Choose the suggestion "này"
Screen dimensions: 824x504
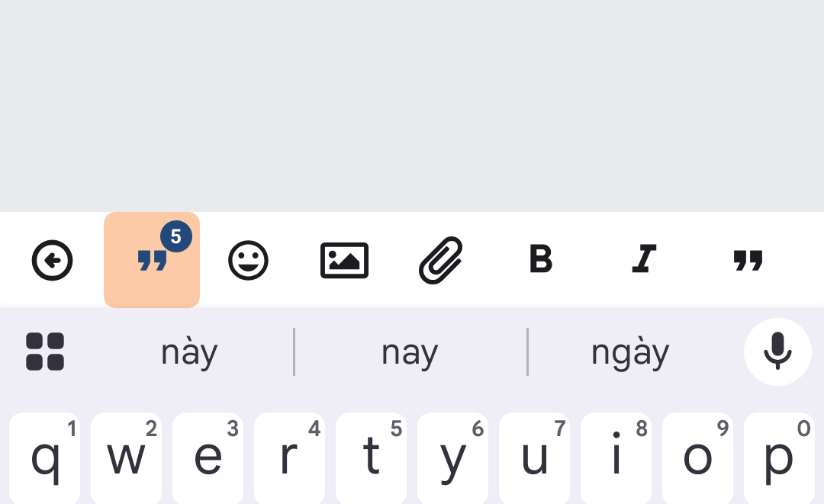click(x=189, y=352)
